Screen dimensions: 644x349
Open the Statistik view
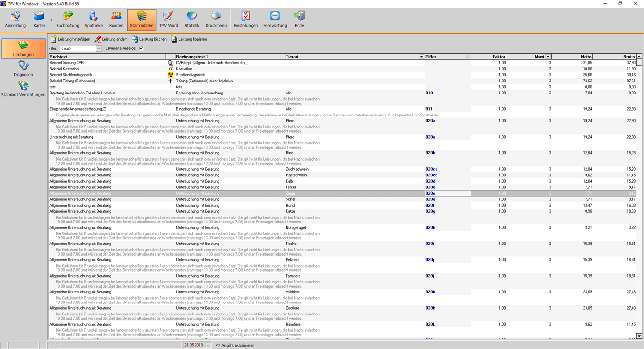(x=192, y=19)
